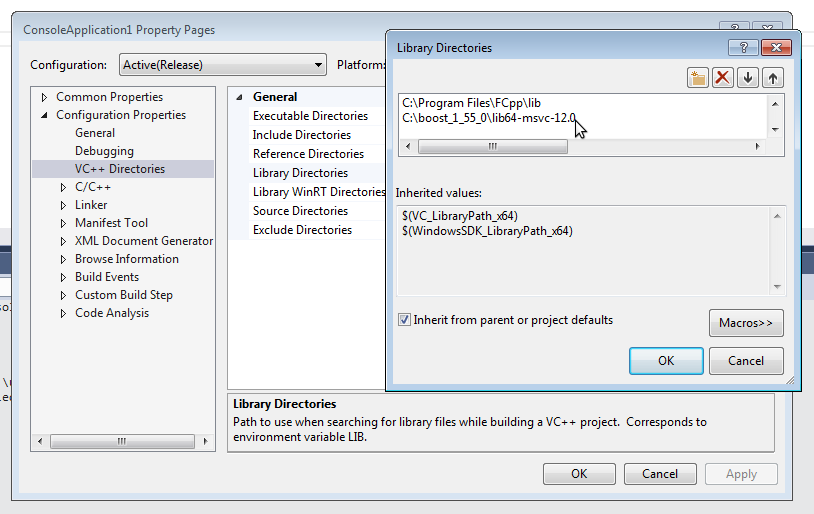This screenshot has height=514, width=814.
Task: Select VC++ Directories in the tree
Action: [120, 169]
